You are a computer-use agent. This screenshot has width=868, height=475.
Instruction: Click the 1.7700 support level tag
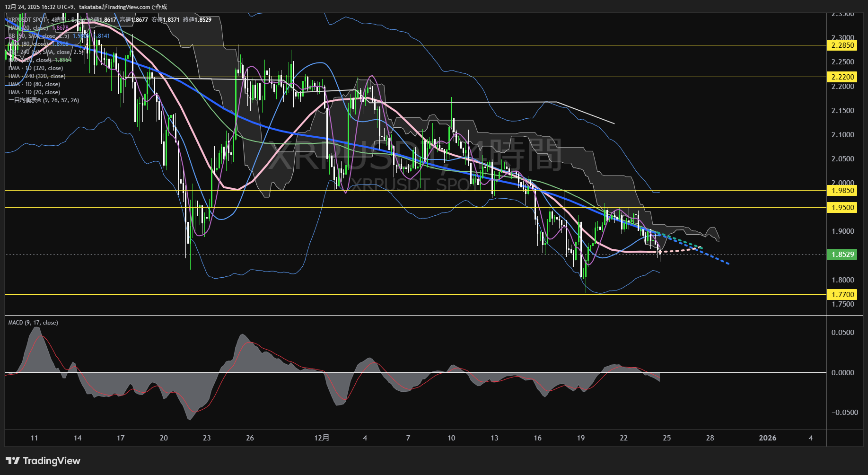(x=842, y=295)
